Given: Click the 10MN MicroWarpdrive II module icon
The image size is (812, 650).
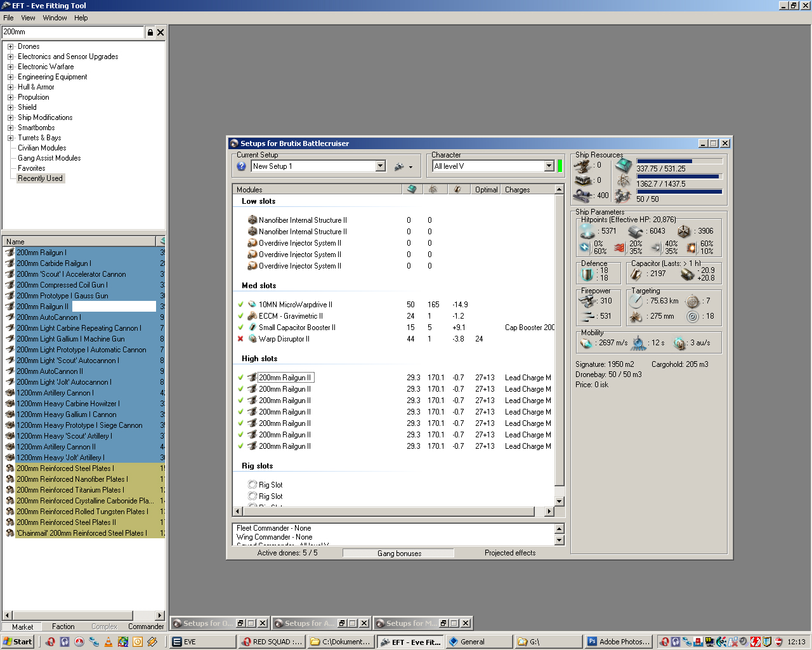Looking at the screenshot, I should click(x=252, y=305).
